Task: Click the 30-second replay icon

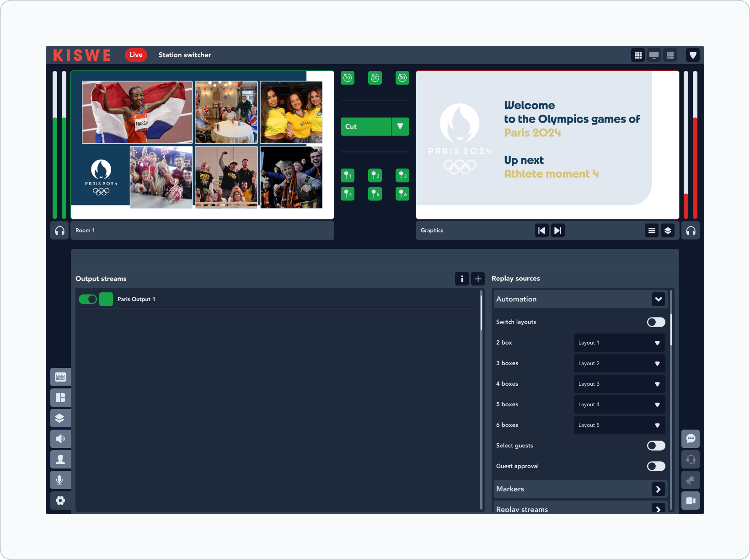Action: tap(402, 78)
